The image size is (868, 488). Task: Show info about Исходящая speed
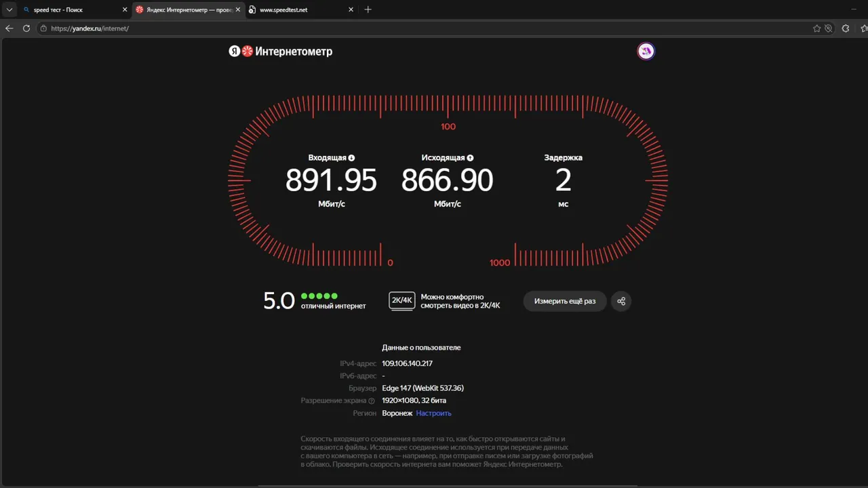click(x=470, y=158)
